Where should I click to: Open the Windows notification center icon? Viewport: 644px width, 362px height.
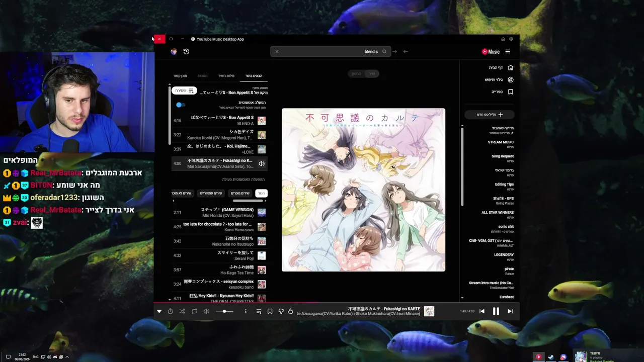8,357
